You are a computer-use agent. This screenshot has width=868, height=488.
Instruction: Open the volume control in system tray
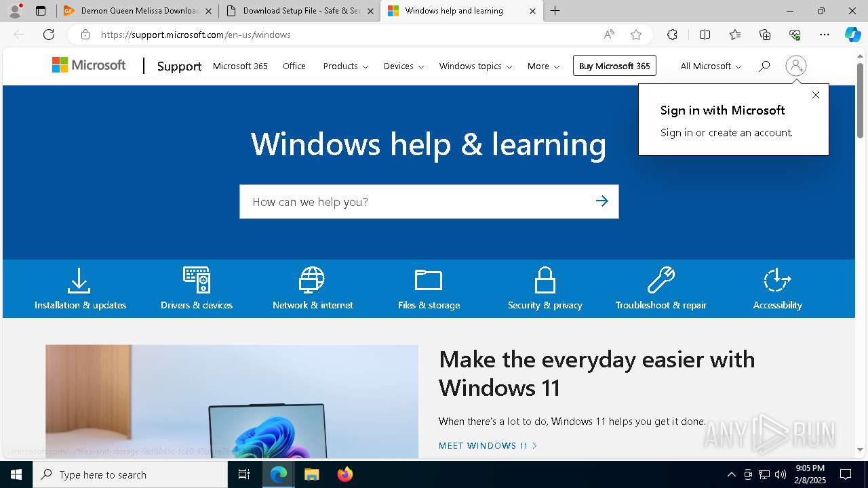click(781, 474)
